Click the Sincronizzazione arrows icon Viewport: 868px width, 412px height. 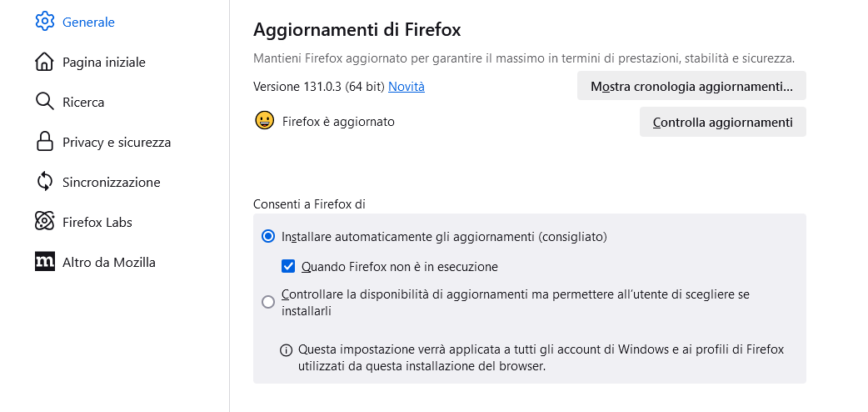(x=44, y=182)
